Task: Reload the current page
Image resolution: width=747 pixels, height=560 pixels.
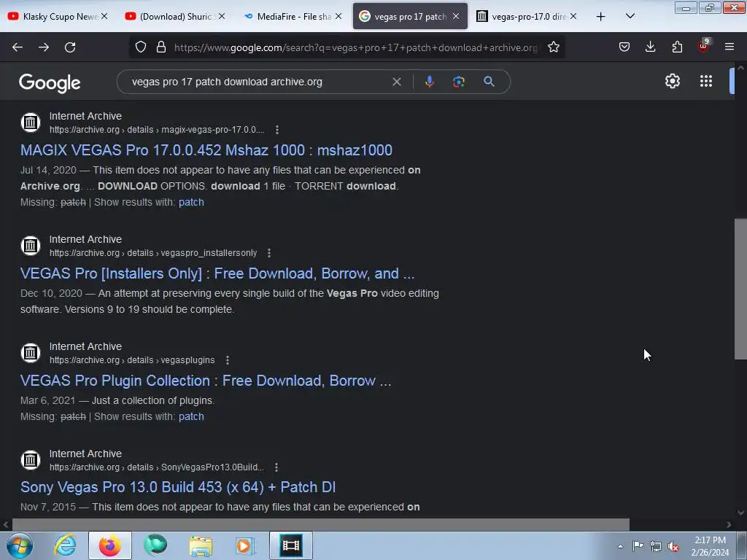Action: (70, 47)
